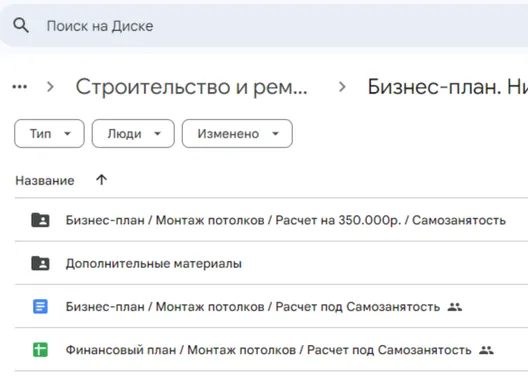Open the breadcrumb three-dots overflow menu
This screenshot has width=528, height=381.
tap(20, 87)
